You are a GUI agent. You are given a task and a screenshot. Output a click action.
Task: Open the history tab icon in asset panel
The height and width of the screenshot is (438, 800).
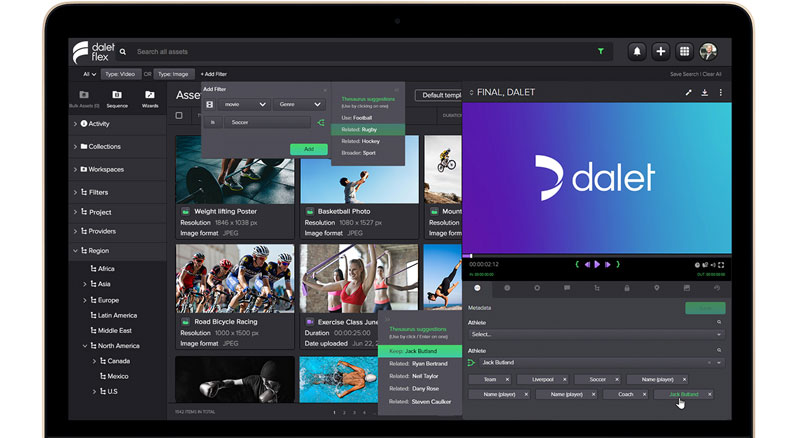[x=716, y=288]
